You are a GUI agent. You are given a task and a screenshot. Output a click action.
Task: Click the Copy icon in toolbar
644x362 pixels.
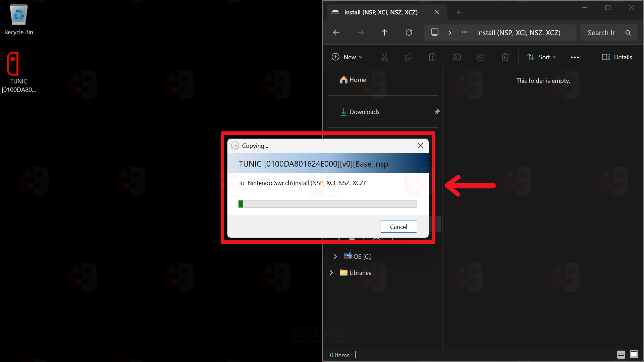tap(408, 57)
